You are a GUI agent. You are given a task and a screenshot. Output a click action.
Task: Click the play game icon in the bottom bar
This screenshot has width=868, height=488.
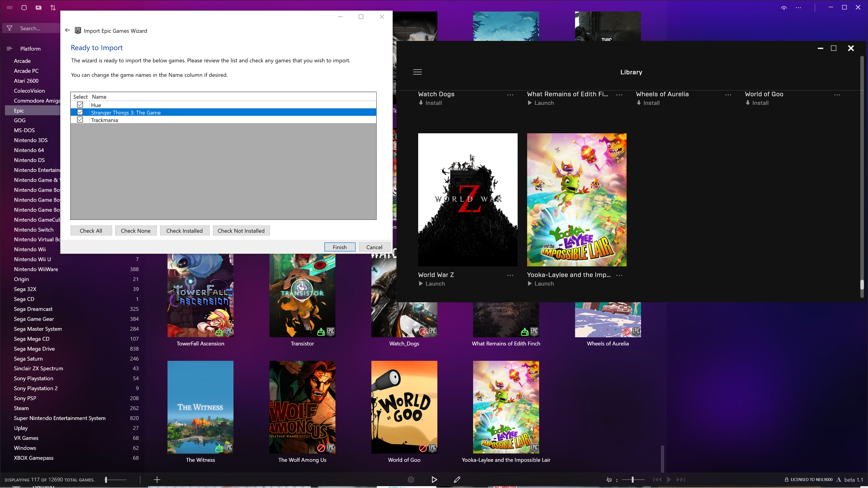pyautogui.click(x=434, y=480)
